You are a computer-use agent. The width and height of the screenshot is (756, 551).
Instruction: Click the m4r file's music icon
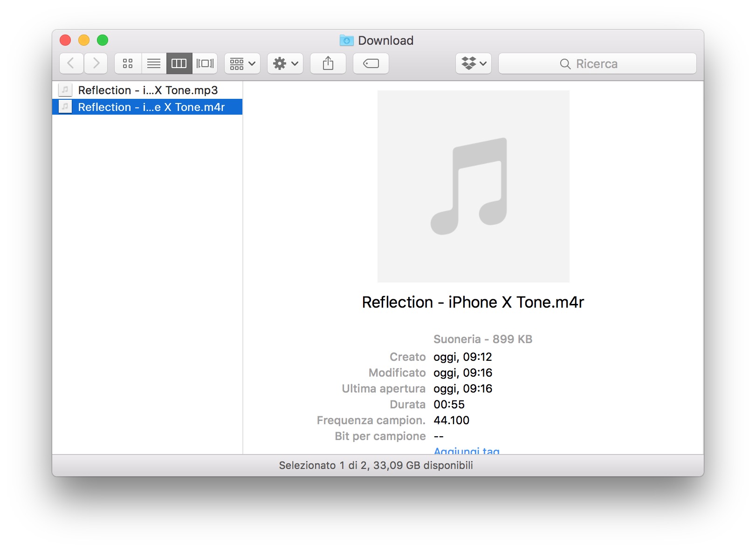click(x=65, y=107)
